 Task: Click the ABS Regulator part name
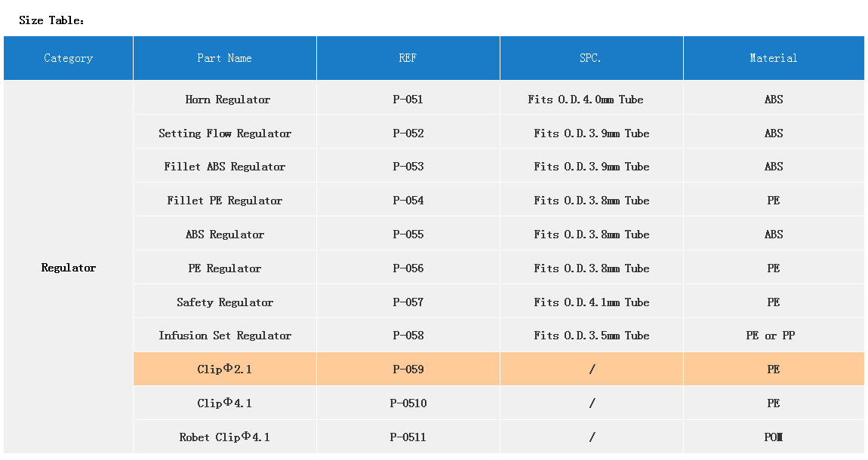[225, 235]
